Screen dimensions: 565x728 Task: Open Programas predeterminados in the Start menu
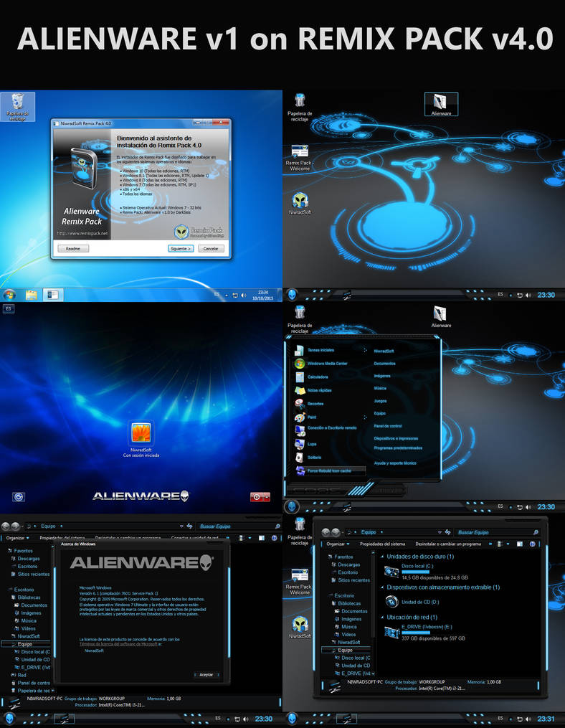[x=398, y=448]
